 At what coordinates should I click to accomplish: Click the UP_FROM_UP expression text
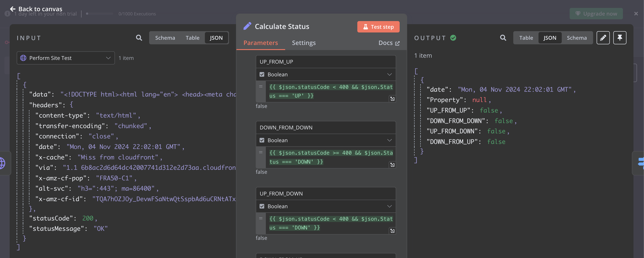pyautogui.click(x=331, y=91)
